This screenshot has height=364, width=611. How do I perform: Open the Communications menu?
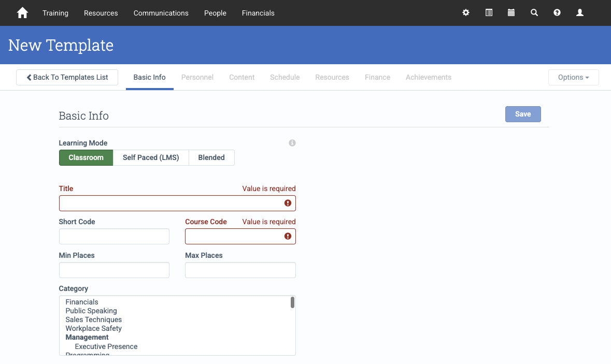pos(161,13)
